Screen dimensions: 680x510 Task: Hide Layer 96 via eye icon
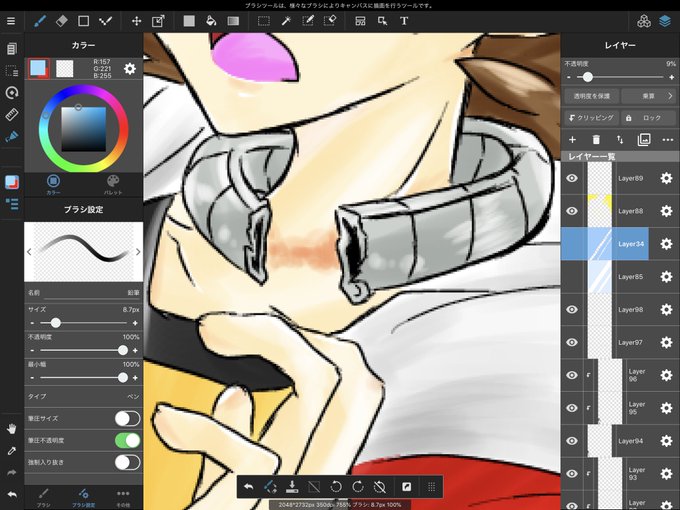572,375
